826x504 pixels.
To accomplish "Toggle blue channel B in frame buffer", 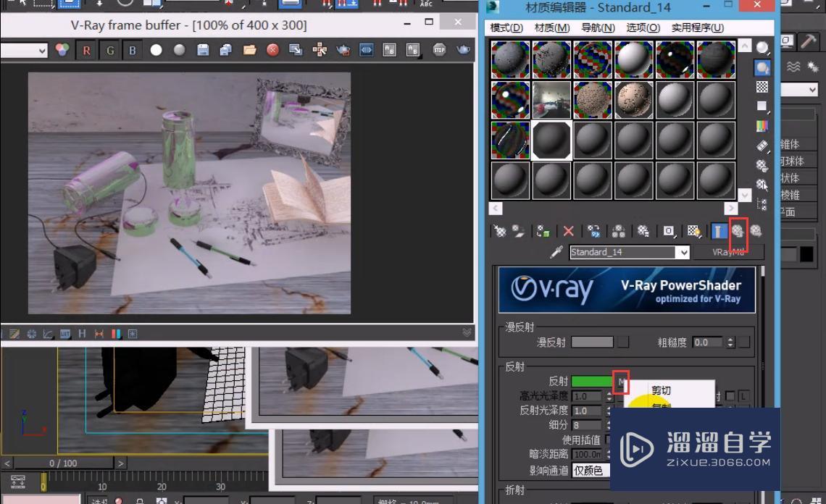I will click(132, 50).
